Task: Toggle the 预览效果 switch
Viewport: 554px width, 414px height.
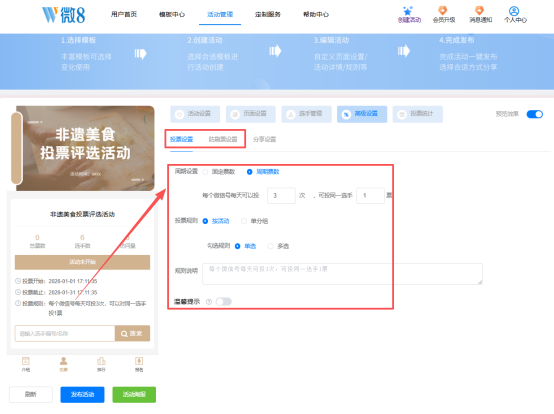Action: (535, 114)
